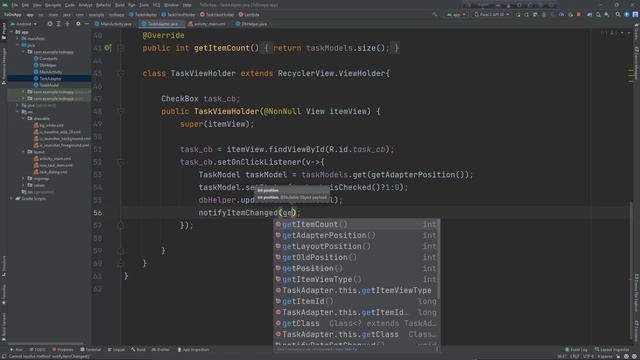Choose getAdapterPosition() completion suggestion
Screen dimensions: 640x360
click(356, 235)
